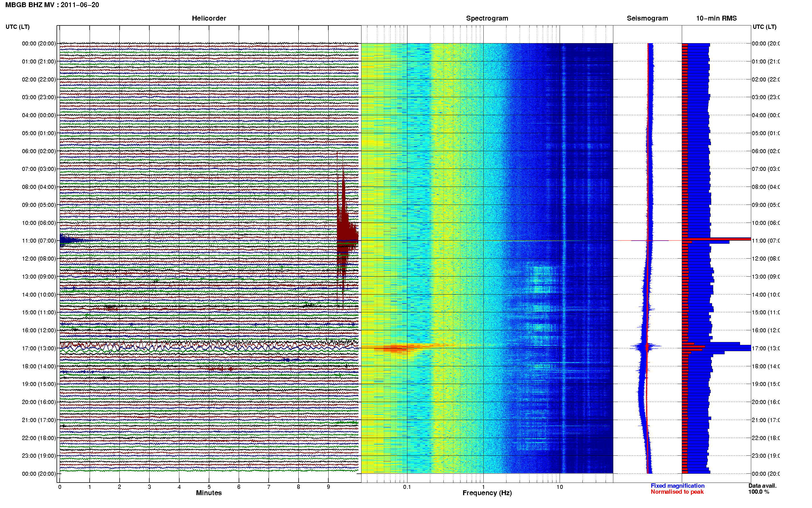Viewport: 812px width, 508px height.
Task: Click the left 01:00 (21:00) time label
Action: [39, 61]
